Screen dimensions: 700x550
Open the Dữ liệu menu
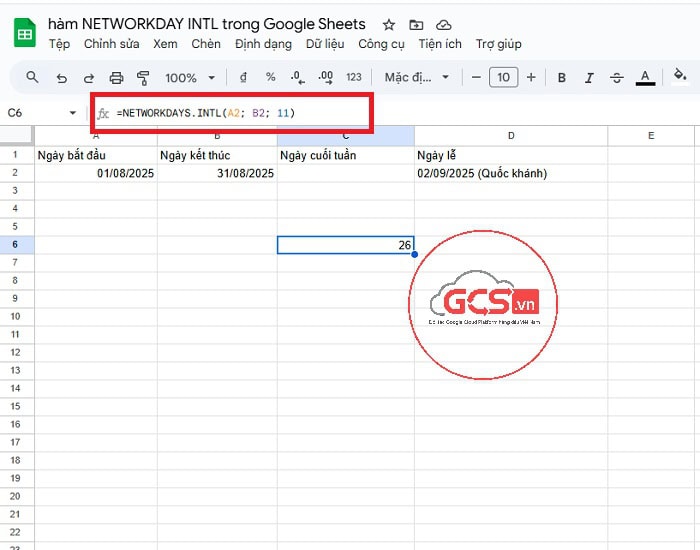pos(325,44)
